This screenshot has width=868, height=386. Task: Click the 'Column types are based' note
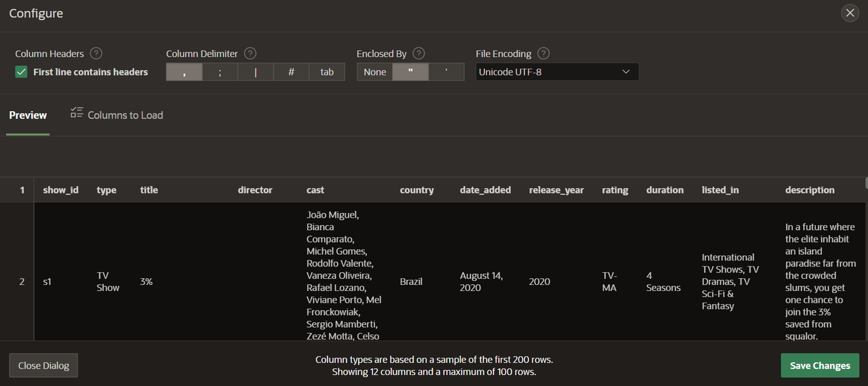(x=434, y=360)
